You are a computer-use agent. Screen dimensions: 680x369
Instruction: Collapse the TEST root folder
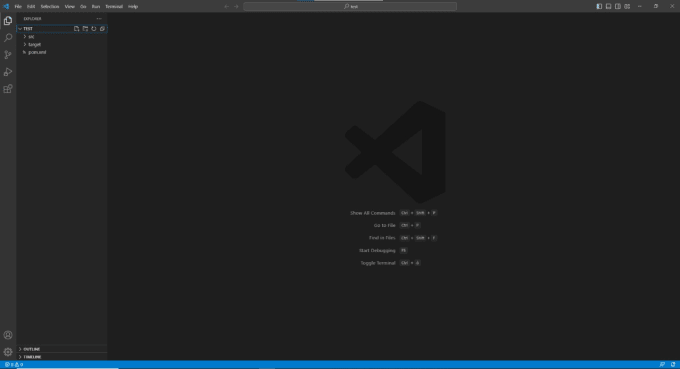coord(20,29)
